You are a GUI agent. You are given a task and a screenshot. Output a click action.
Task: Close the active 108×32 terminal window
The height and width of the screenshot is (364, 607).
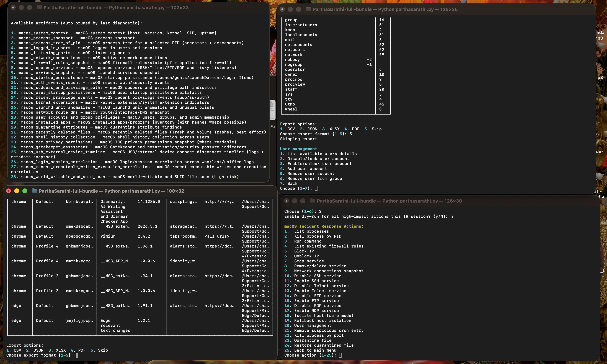[8, 191]
